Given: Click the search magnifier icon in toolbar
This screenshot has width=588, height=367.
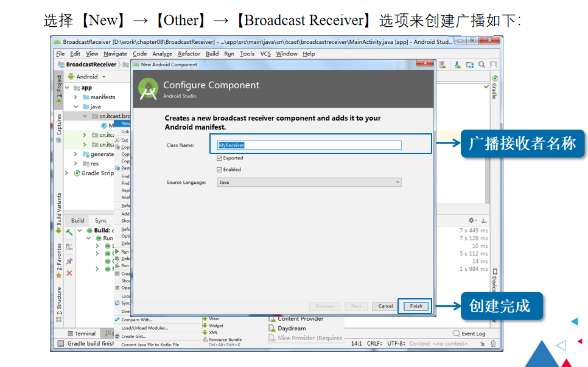Looking at the screenshot, I should click(x=482, y=65).
